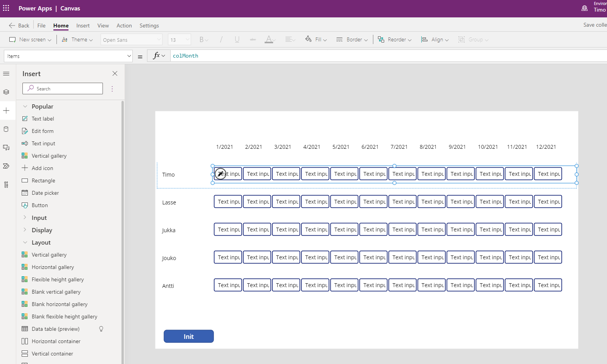Expand the Input category
This screenshot has width=607, height=364.
click(x=39, y=218)
